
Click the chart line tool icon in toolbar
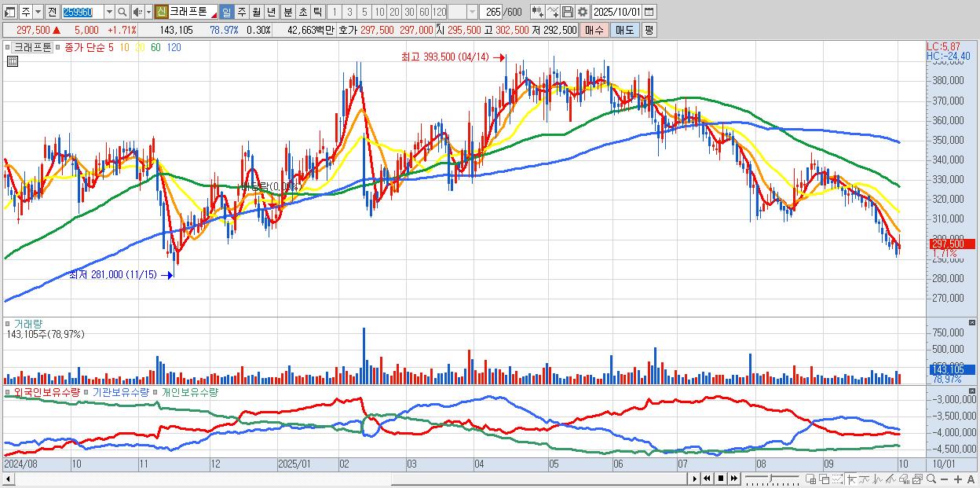point(554,12)
